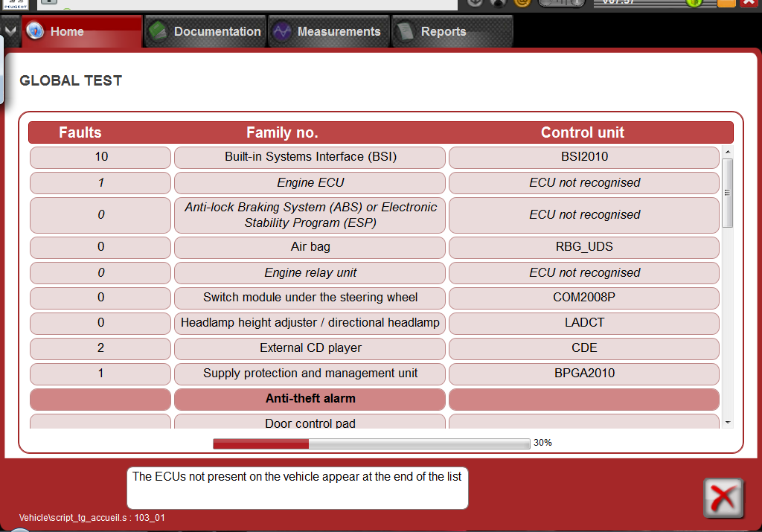Click the Faults column header
762x532 pixels.
80,132
